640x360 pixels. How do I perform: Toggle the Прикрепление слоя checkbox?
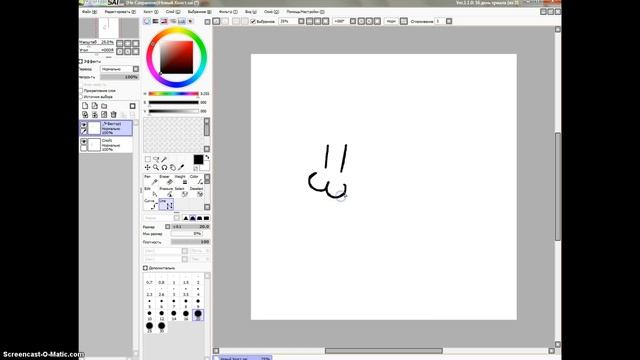(x=81, y=91)
